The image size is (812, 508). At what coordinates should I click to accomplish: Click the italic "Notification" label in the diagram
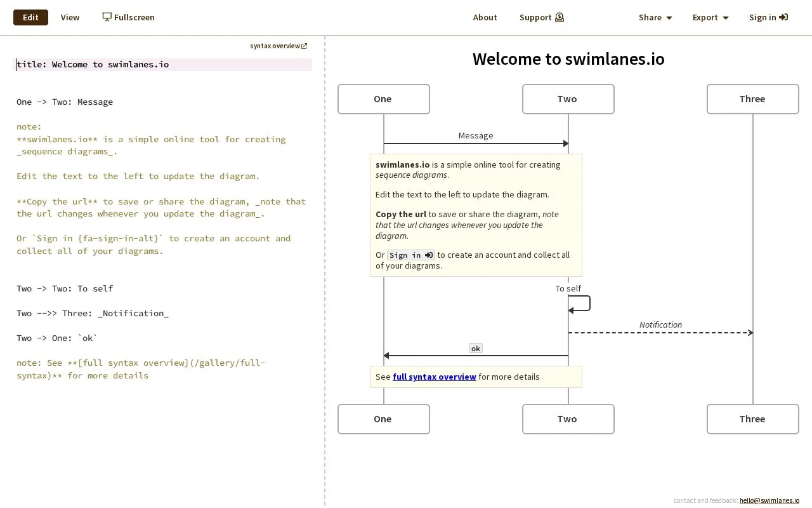click(660, 324)
